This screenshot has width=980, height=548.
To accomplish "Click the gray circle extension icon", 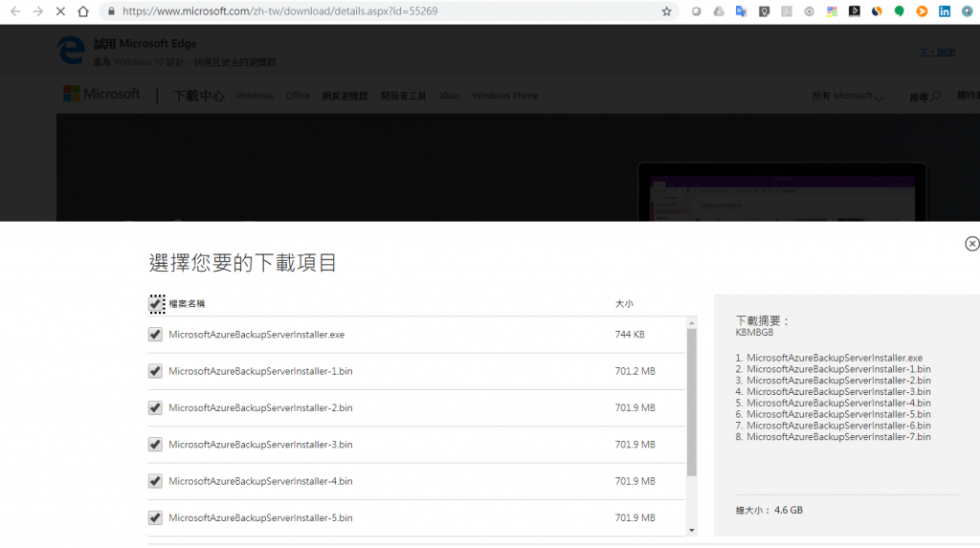I will tap(697, 11).
